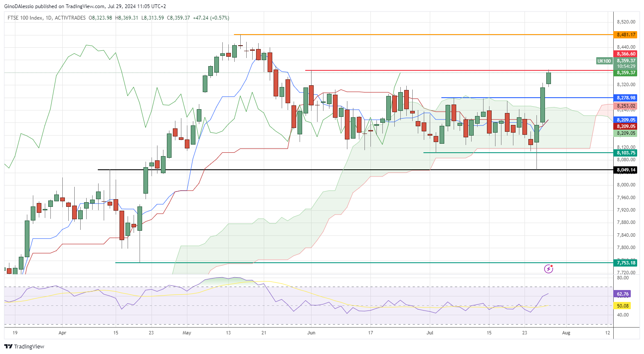
Task: Click the 40.00 RSI axis tick
Action: [x=623, y=315]
